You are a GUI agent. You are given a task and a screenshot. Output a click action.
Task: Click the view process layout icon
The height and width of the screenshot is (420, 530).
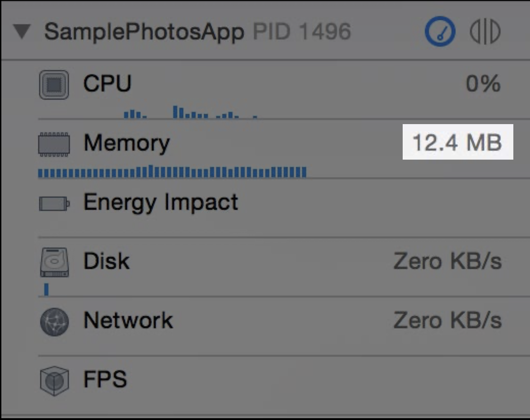485,31
